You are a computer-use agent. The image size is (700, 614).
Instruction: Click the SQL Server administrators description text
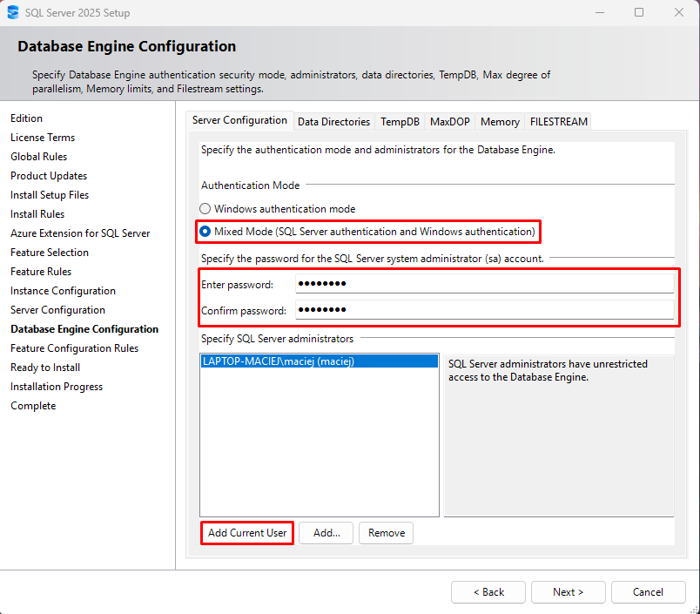pos(548,371)
